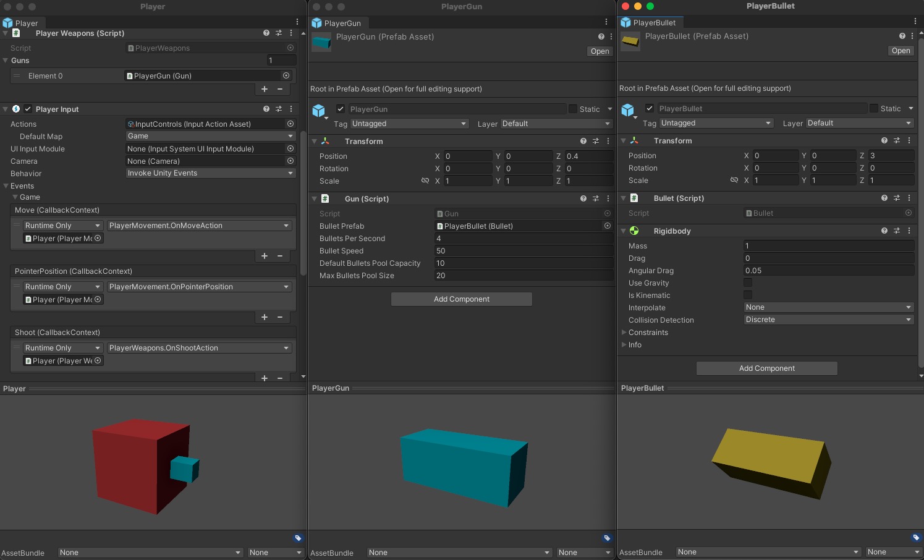
Task: Click Rigidbody Mass input field
Action: tap(829, 245)
